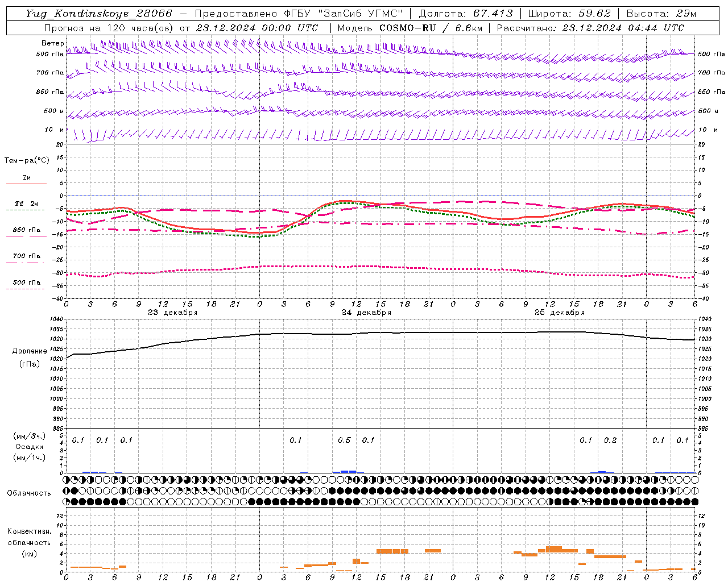Screen dimensions: 728x582
Task: Click the Конвективн. section label
Action: (x=30, y=531)
